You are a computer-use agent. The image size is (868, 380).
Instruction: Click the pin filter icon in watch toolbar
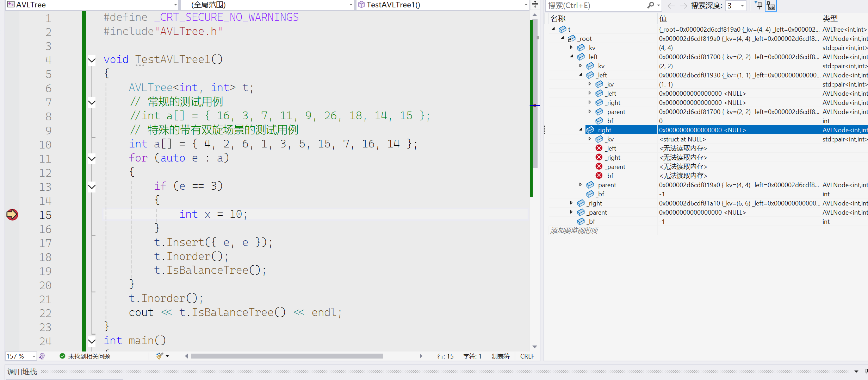tap(759, 5)
